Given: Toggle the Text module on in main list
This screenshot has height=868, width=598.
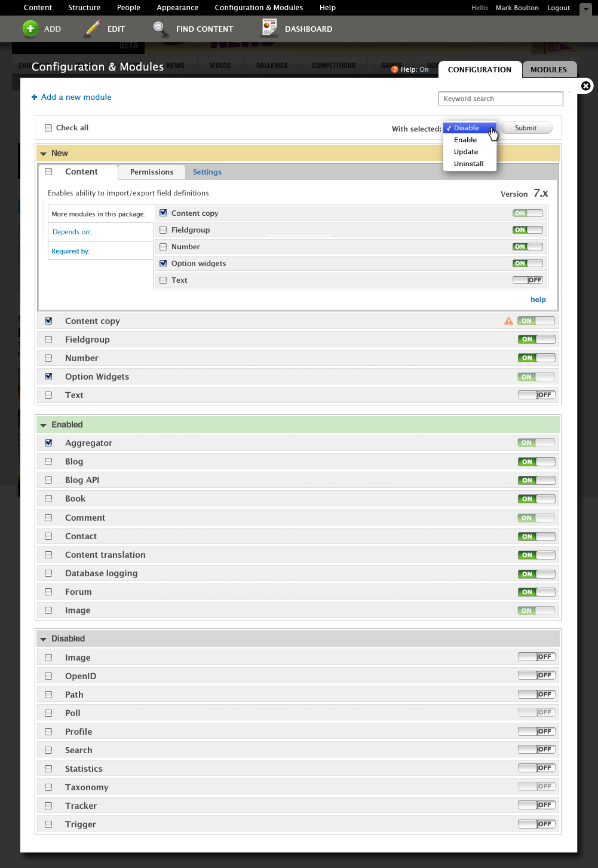Looking at the screenshot, I should click(536, 395).
